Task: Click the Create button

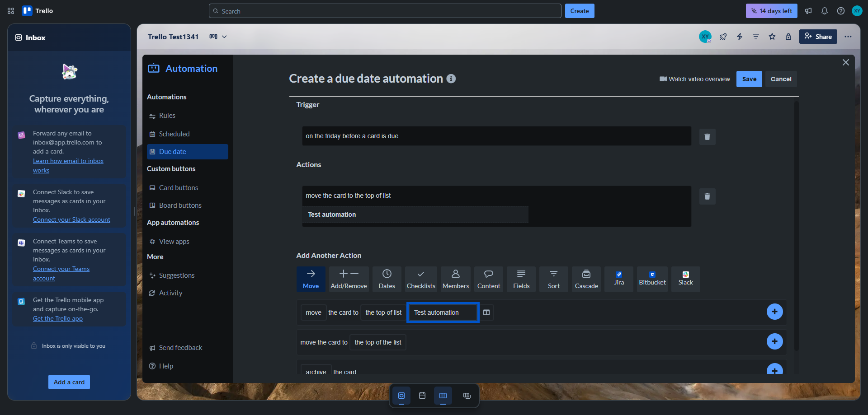Action: pos(580,11)
